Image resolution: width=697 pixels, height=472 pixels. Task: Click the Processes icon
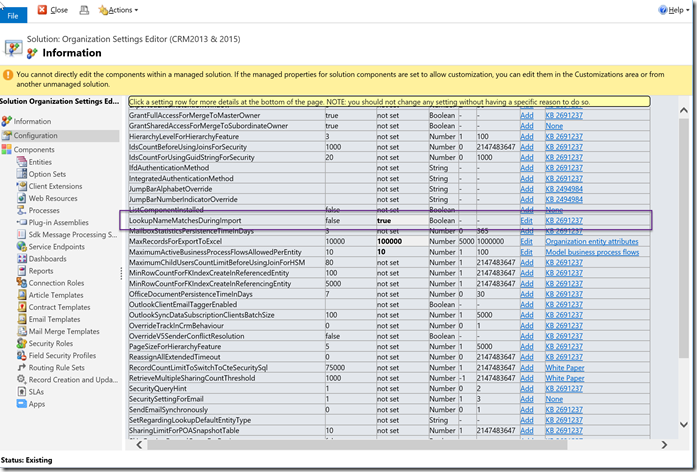pos(21,210)
